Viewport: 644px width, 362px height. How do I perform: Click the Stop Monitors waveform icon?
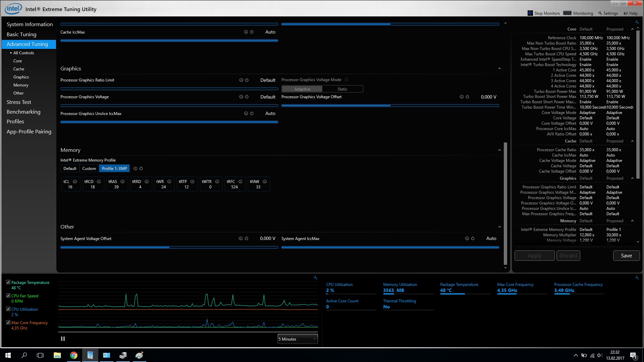(530, 13)
